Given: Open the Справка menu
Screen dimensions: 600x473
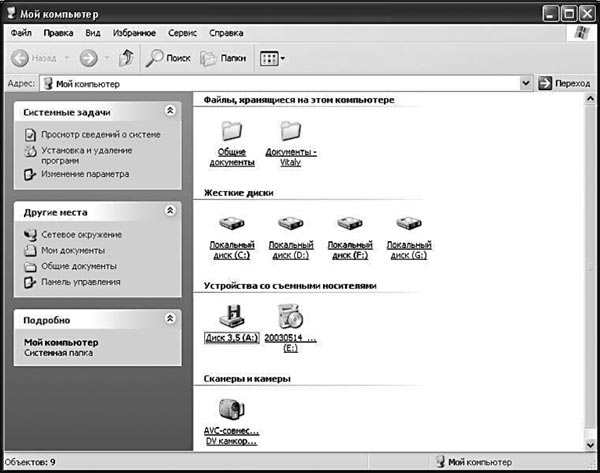Looking at the screenshot, I should pyautogui.click(x=226, y=33).
